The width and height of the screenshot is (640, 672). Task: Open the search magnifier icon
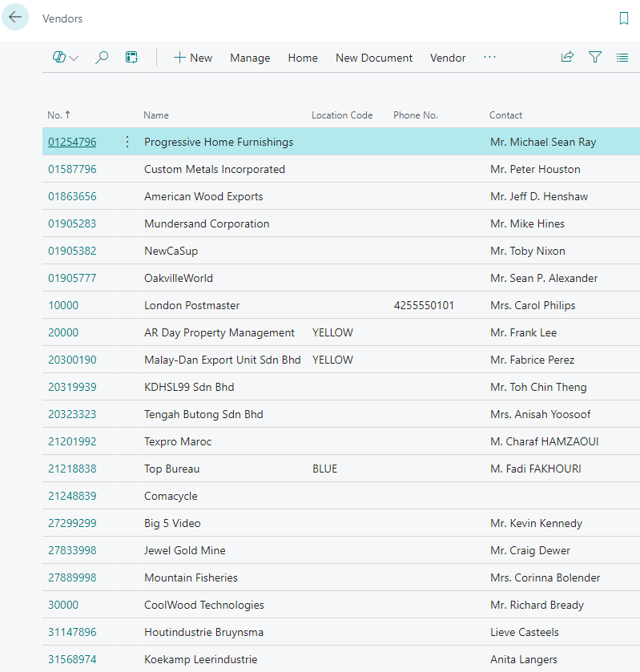point(102,58)
